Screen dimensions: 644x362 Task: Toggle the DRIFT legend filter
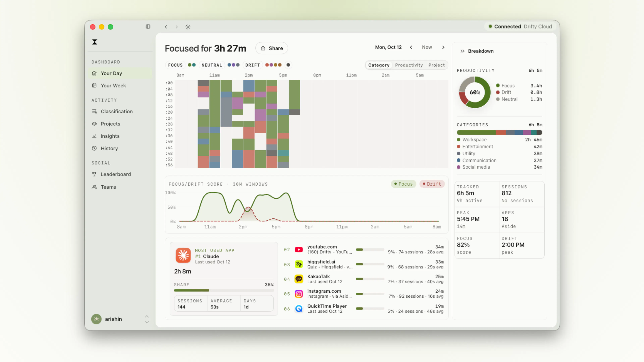253,65
